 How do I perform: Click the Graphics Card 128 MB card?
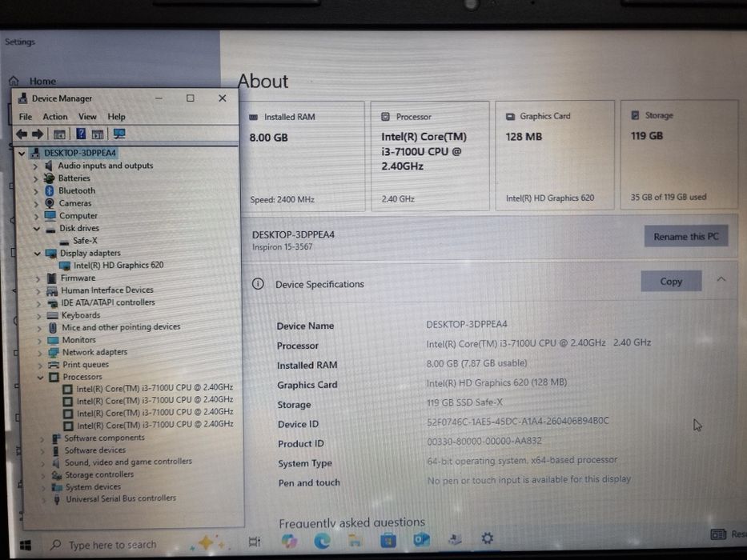555,154
